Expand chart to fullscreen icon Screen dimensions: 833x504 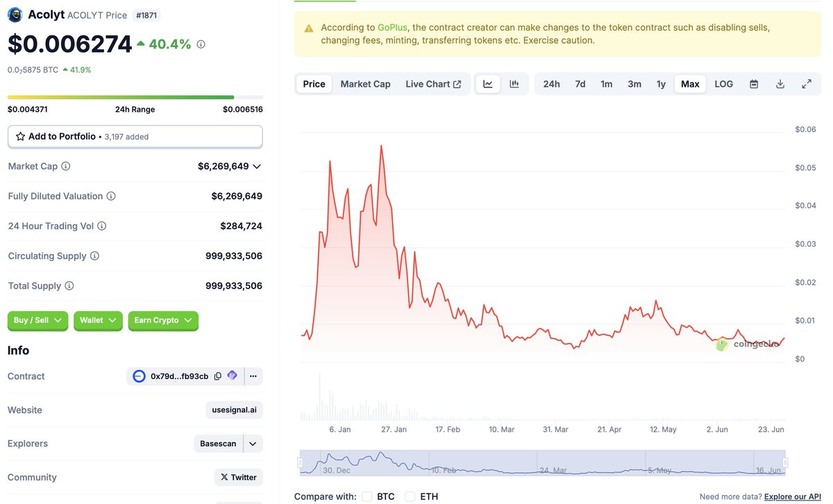807,84
